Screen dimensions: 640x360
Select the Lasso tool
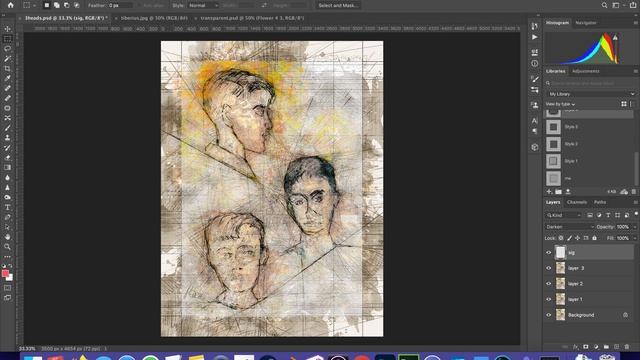(x=7, y=49)
